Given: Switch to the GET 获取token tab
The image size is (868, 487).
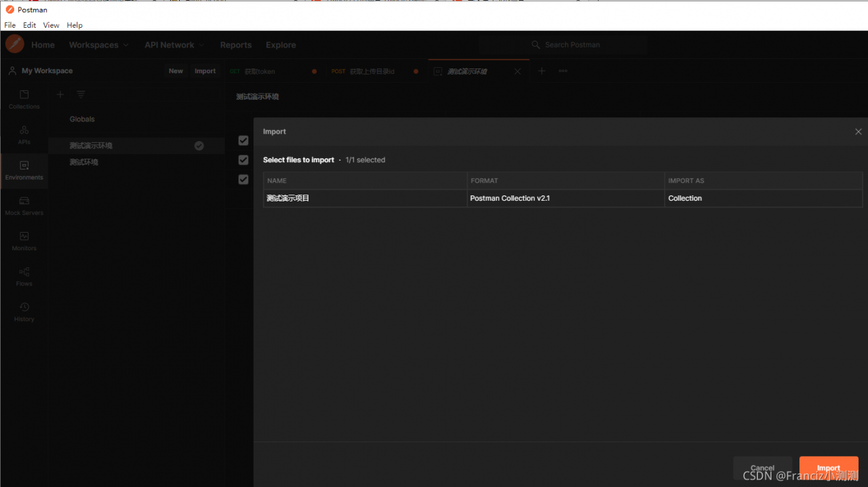Looking at the screenshot, I should (273, 71).
